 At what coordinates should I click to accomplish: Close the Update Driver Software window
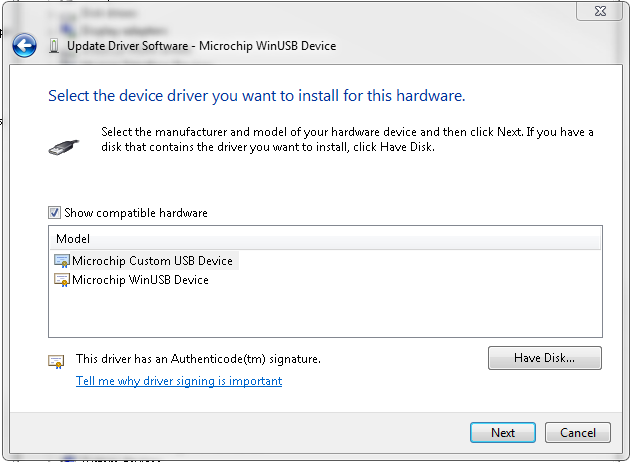[601, 11]
